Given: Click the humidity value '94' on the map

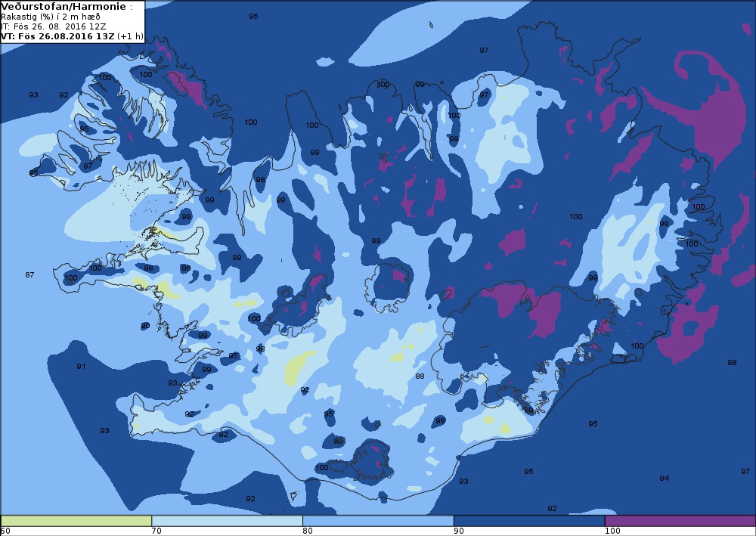Looking at the screenshot, I should coord(664,478).
